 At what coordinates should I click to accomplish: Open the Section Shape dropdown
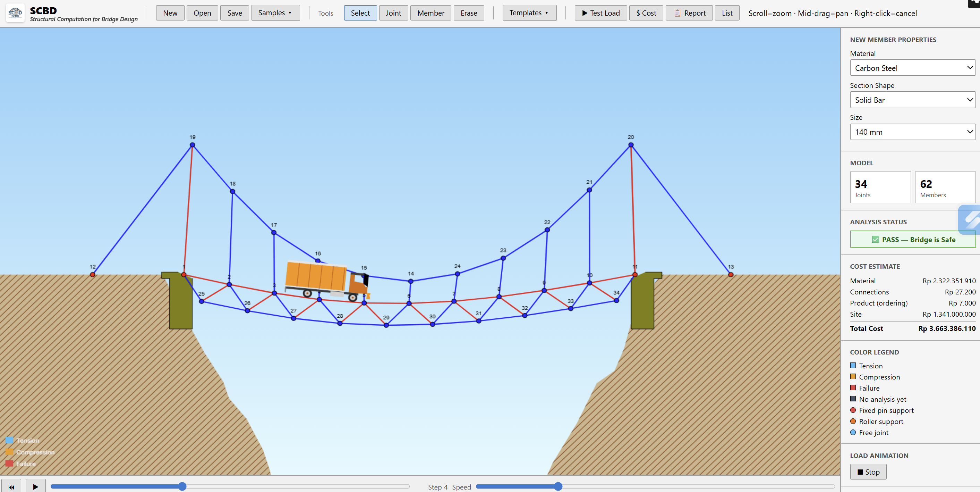[x=912, y=100]
